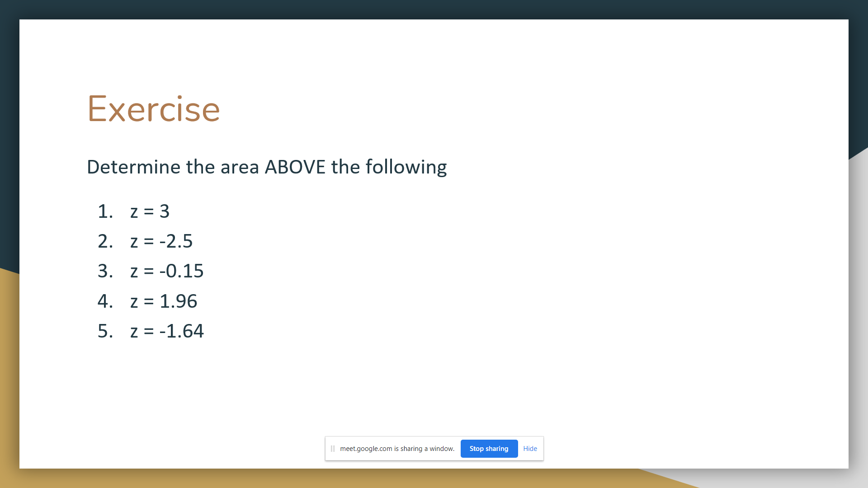
Task: Click the Exercise slide title
Action: (153, 109)
